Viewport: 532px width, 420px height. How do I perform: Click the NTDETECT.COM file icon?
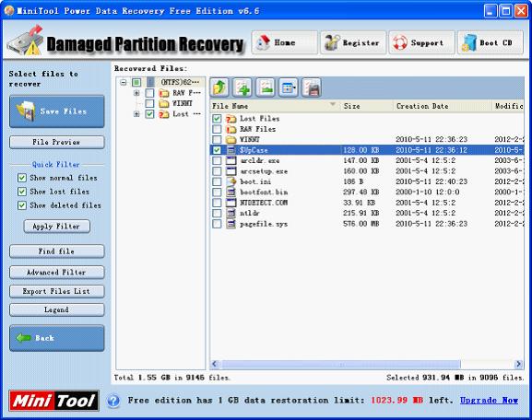tap(231, 203)
